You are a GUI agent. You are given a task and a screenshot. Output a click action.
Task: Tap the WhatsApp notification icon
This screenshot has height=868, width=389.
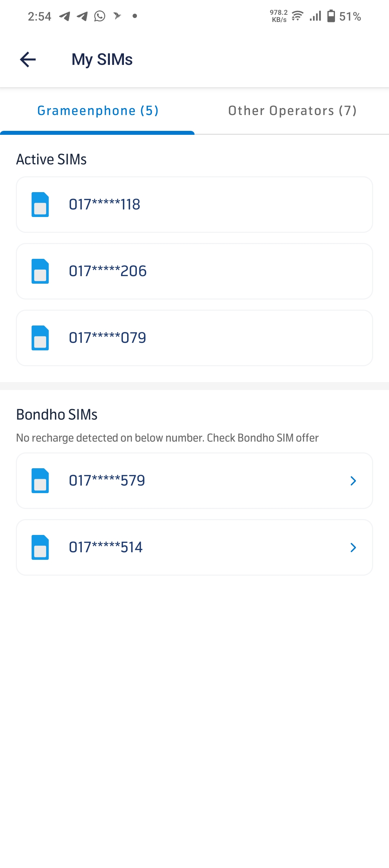100,16
